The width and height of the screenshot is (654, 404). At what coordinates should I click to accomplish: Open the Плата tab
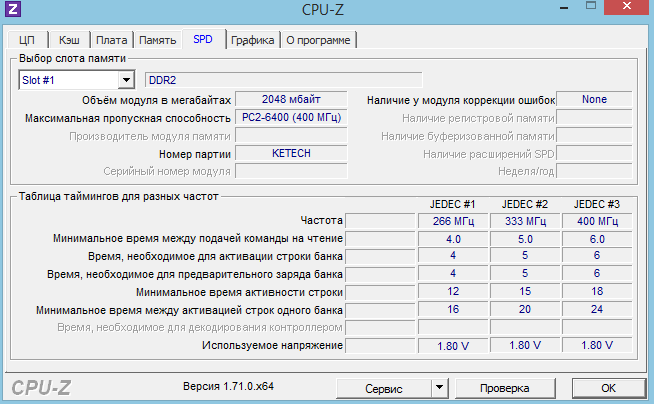[112, 40]
